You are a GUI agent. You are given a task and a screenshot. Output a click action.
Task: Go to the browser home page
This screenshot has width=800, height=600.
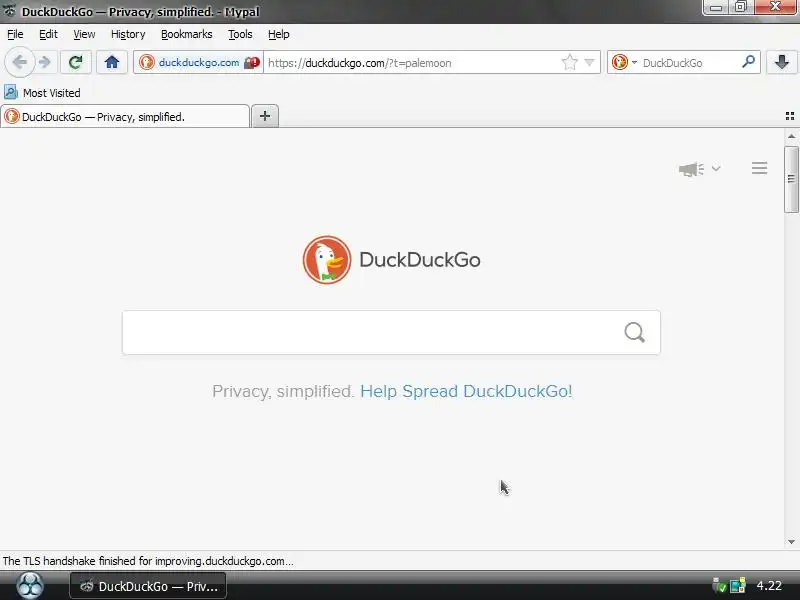(112, 62)
